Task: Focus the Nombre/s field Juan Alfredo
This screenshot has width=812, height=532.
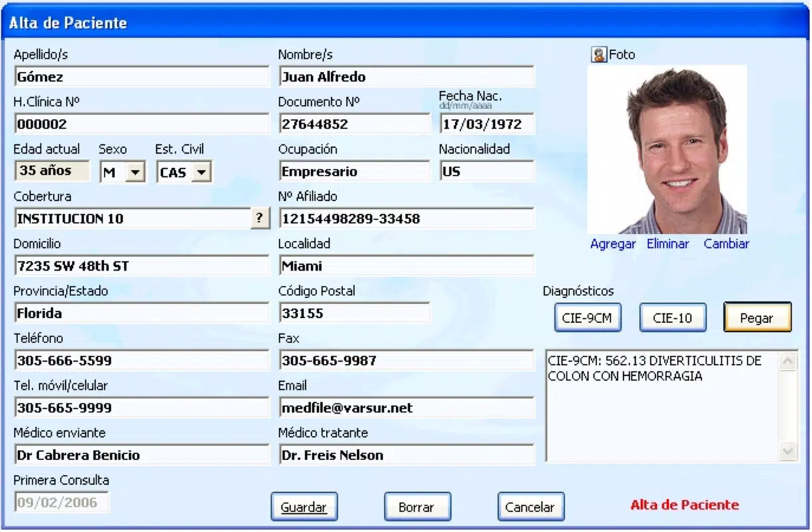Action: pos(406,76)
